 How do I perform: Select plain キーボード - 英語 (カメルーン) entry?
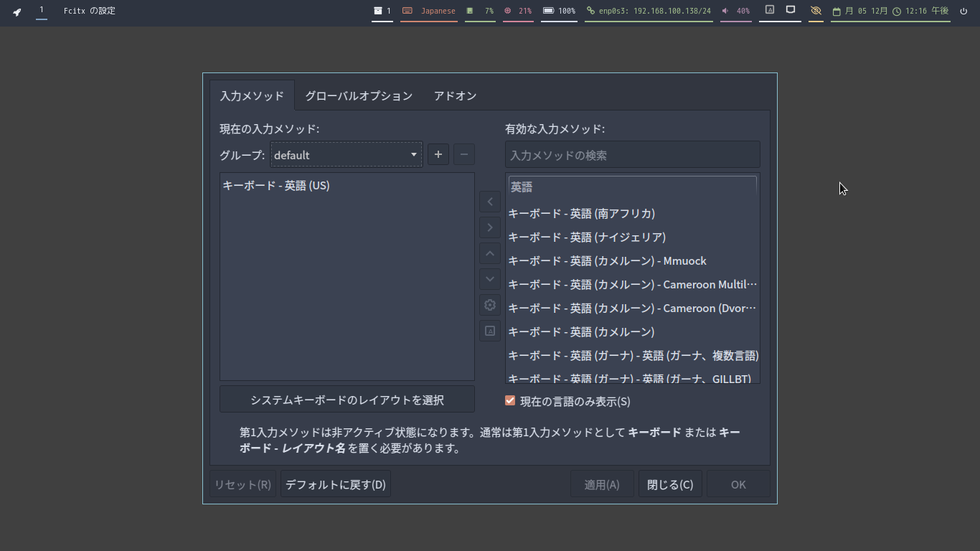coord(633,331)
